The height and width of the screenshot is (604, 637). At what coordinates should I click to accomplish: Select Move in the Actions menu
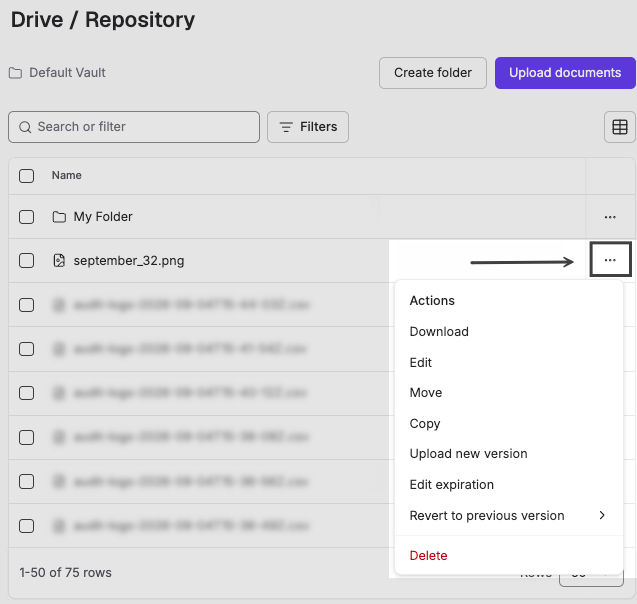(x=426, y=393)
